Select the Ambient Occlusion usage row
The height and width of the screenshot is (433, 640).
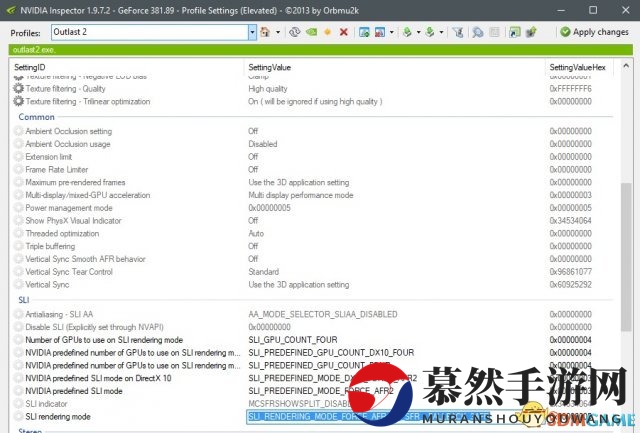click(x=312, y=144)
